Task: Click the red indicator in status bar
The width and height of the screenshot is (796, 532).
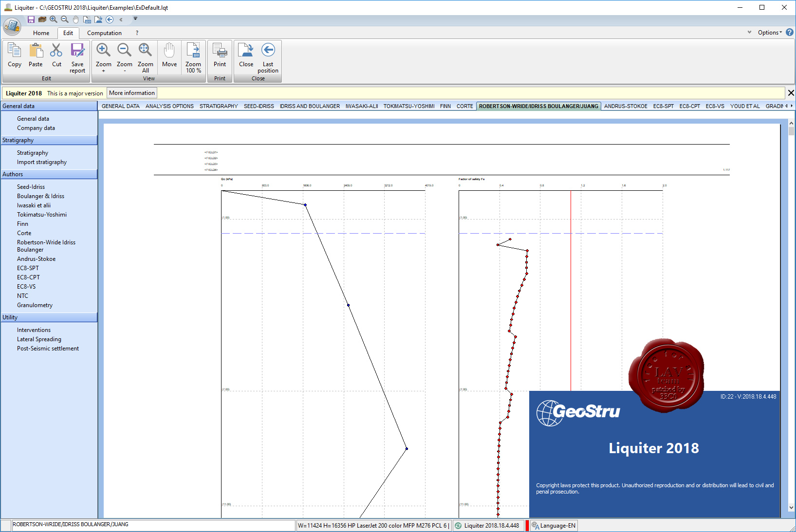Action: pos(527,526)
